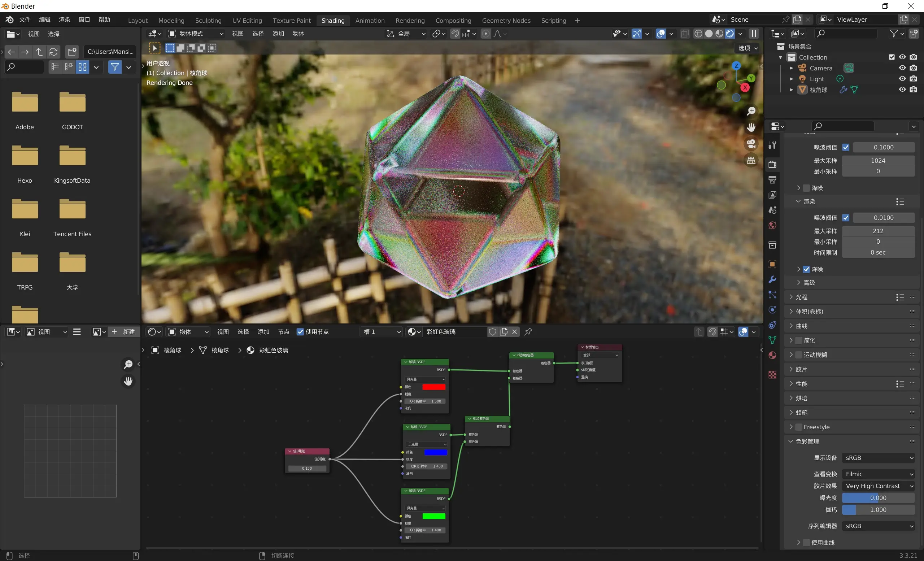Screen dimensions: 924x561
Task: Uncheck the render 降噪 checkbox
Action: coord(806,269)
